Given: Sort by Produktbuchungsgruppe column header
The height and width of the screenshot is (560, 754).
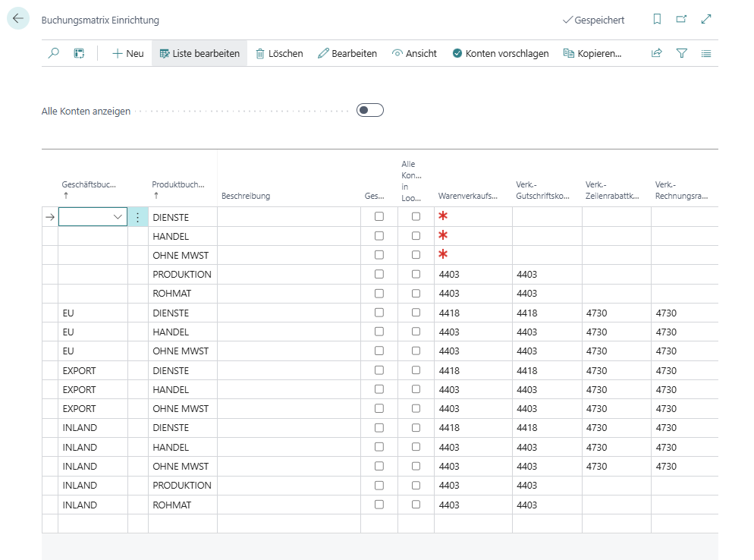Looking at the screenshot, I should [180, 184].
